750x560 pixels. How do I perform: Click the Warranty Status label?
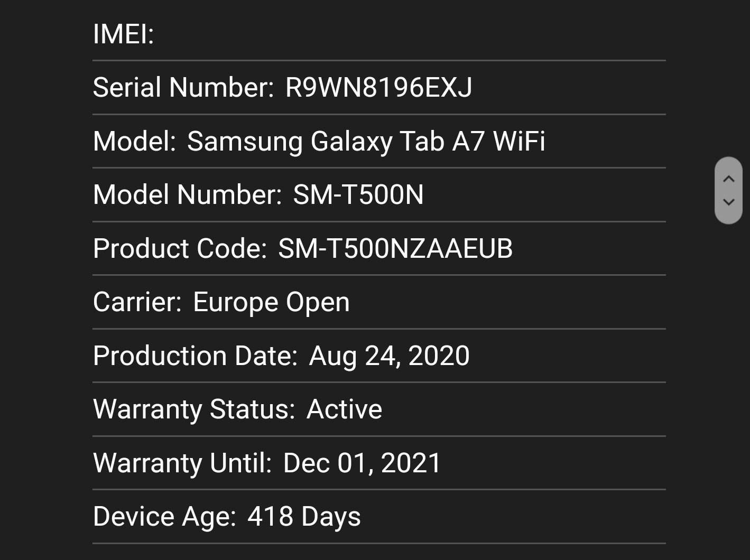pos(194,409)
